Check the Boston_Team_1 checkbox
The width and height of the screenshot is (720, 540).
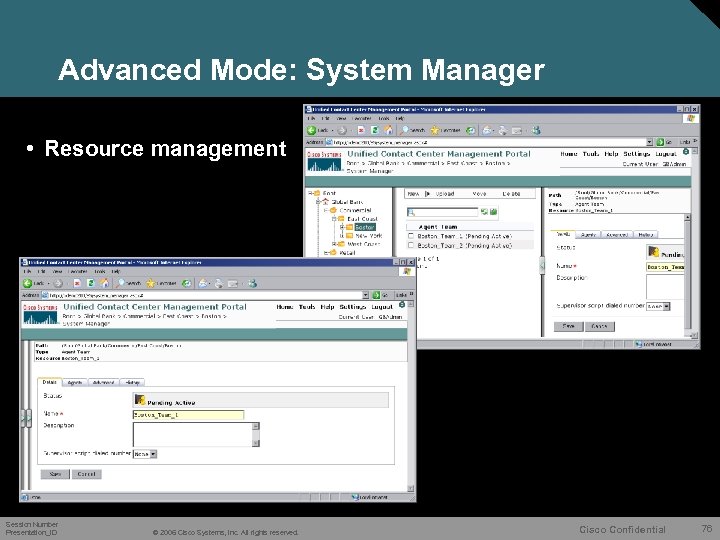(x=411, y=236)
